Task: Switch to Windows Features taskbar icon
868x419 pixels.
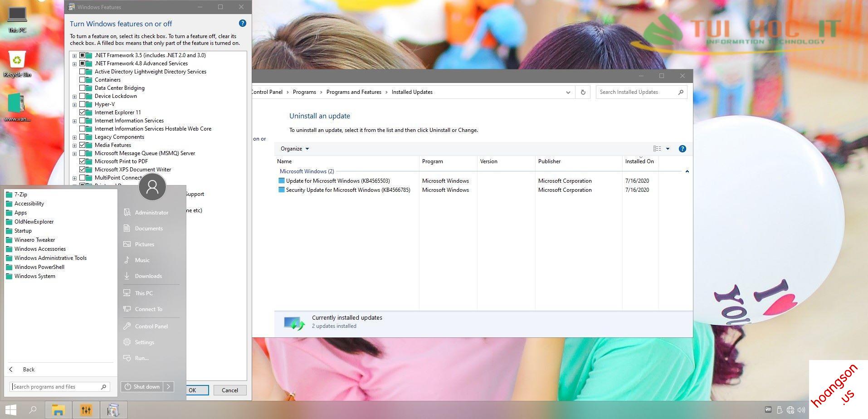Action: point(113,410)
